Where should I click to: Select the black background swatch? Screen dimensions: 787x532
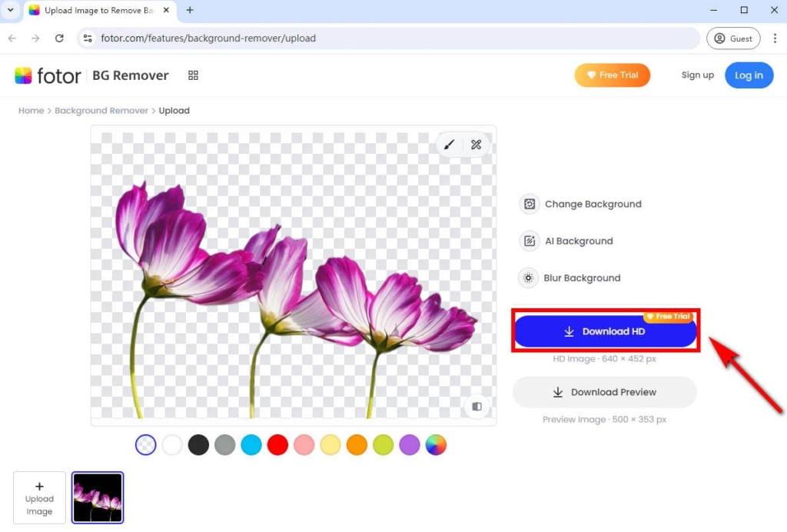pyautogui.click(x=198, y=444)
